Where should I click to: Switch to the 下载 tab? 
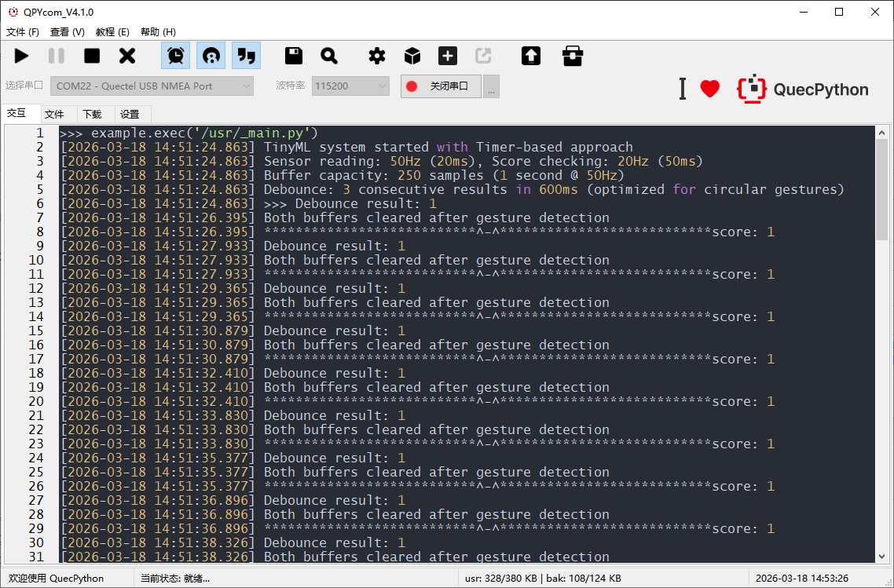click(x=92, y=114)
